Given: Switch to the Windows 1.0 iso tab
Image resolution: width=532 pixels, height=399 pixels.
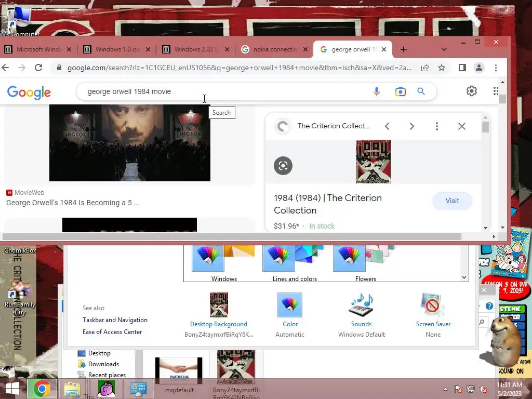Looking at the screenshot, I should [x=117, y=49].
